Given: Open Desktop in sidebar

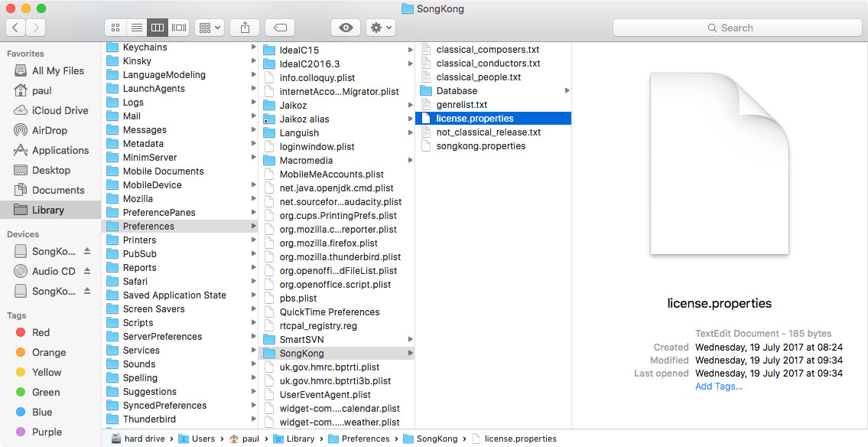Looking at the screenshot, I should (x=50, y=171).
